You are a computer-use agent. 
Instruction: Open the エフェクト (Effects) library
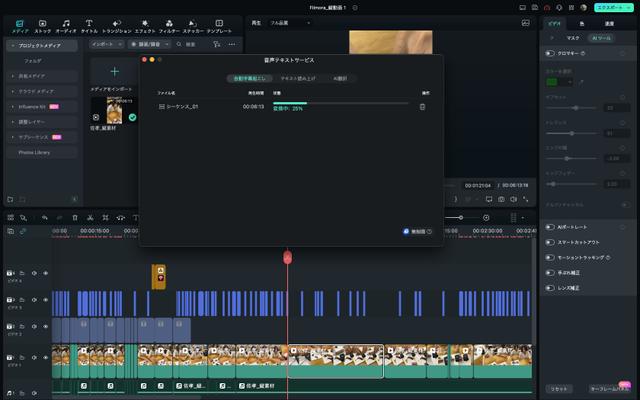pos(145,25)
